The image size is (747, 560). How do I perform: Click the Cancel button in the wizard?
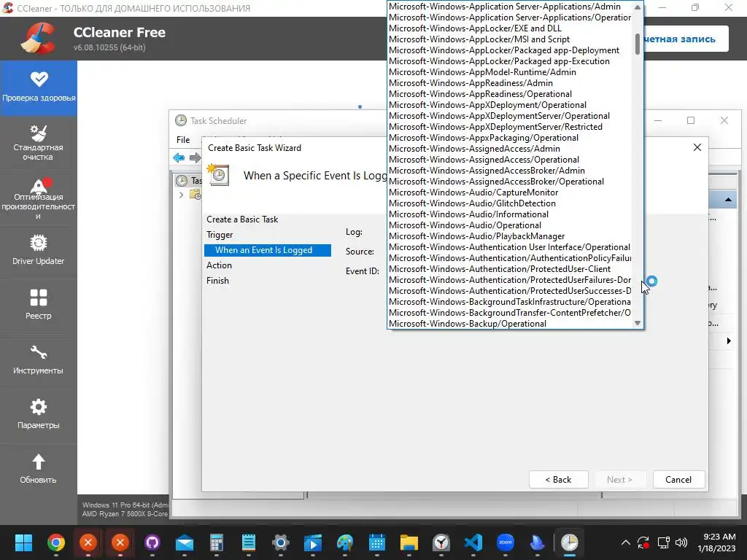[678, 480]
